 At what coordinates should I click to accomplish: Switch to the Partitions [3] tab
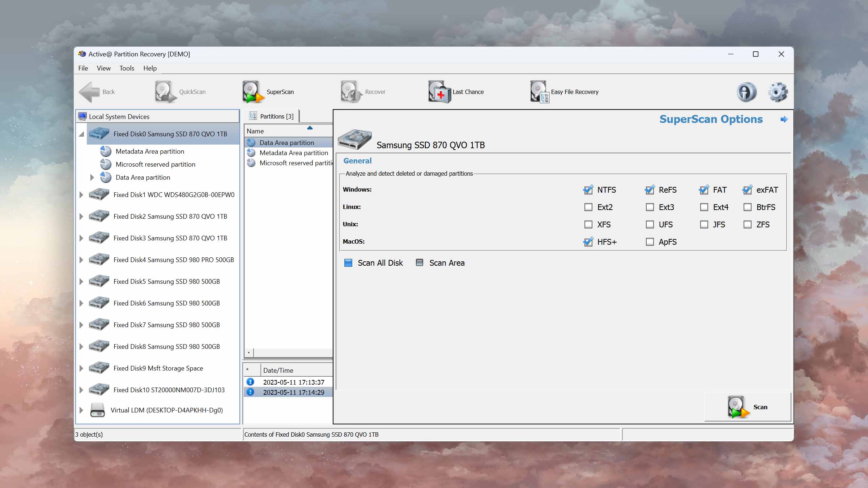click(272, 116)
